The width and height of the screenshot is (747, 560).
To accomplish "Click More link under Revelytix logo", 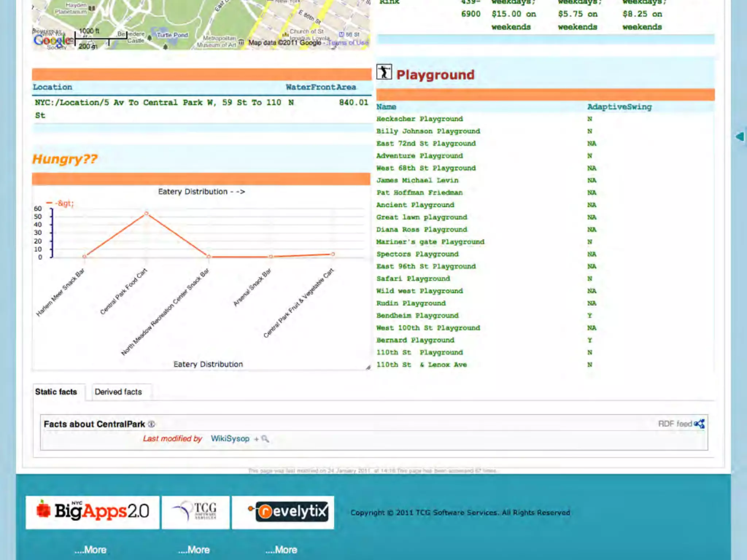I will coord(281,549).
